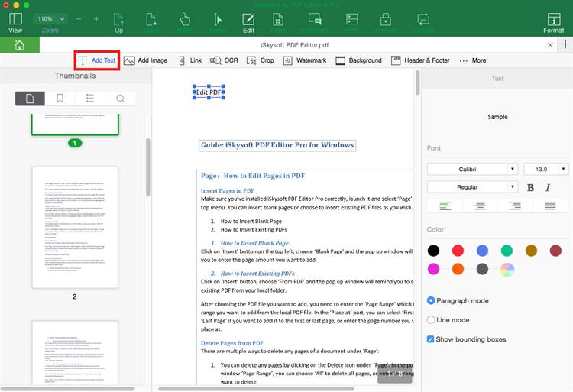The width and height of the screenshot is (573, 392).
Task: Select the Crop tool
Action: 261,60
